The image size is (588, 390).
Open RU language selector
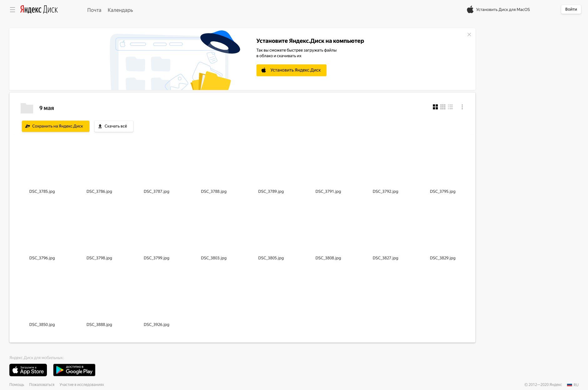pyautogui.click(x=573, y=385)
